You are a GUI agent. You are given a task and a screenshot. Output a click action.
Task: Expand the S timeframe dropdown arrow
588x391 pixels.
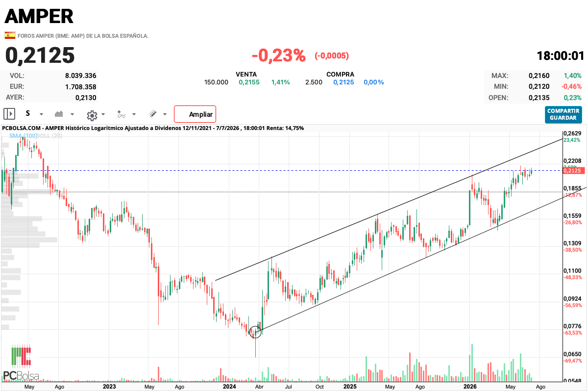point(41,114)
